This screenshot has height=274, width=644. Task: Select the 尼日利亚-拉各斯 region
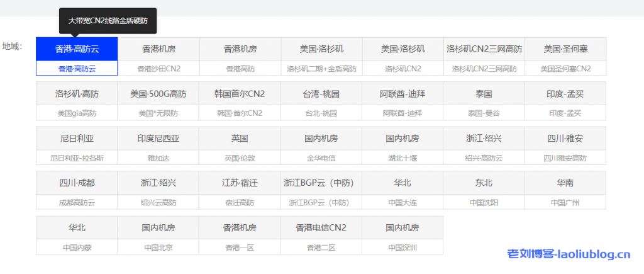77,146
